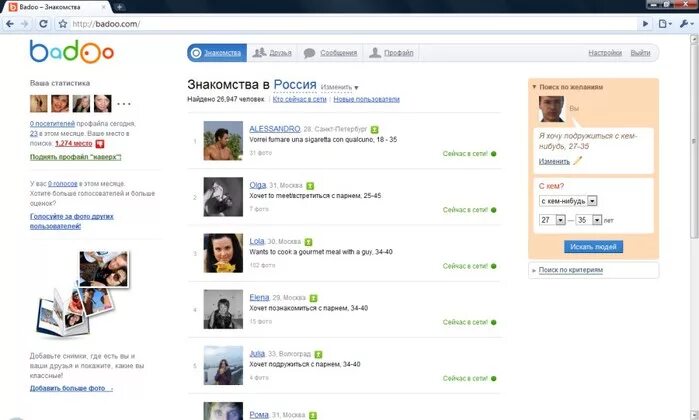The height and width of the screenshot is (420, 699).
Task: Click the 0 голосов link
Action: pyautogui.click(x=62, y=183)
